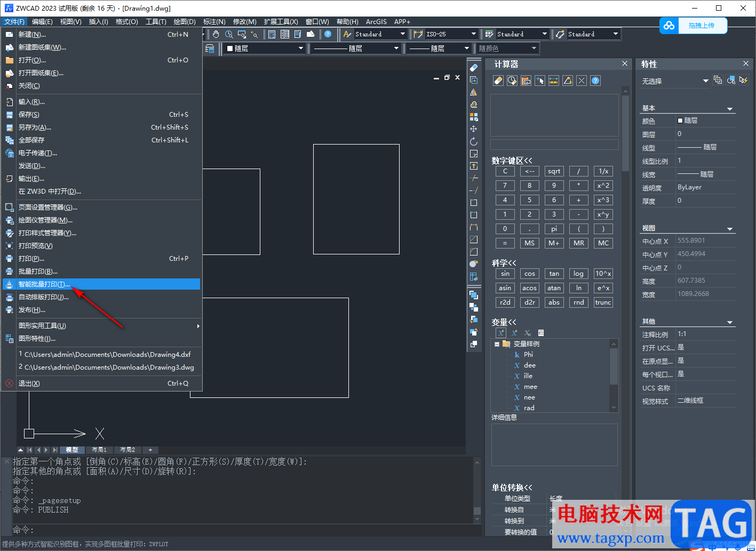The height and width of the screenshot is (551, 756).
Task: Click the paste to command line icon
Action: [x=526, y=81]
